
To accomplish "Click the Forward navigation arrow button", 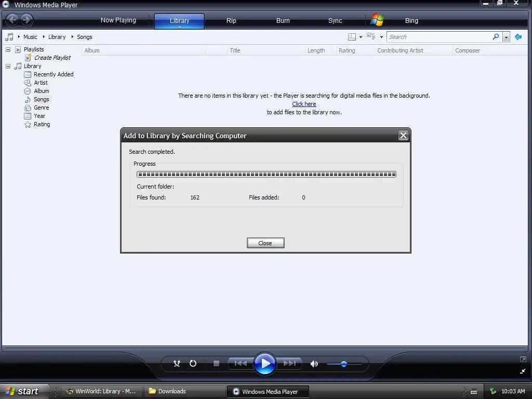I will pos(26,20).
